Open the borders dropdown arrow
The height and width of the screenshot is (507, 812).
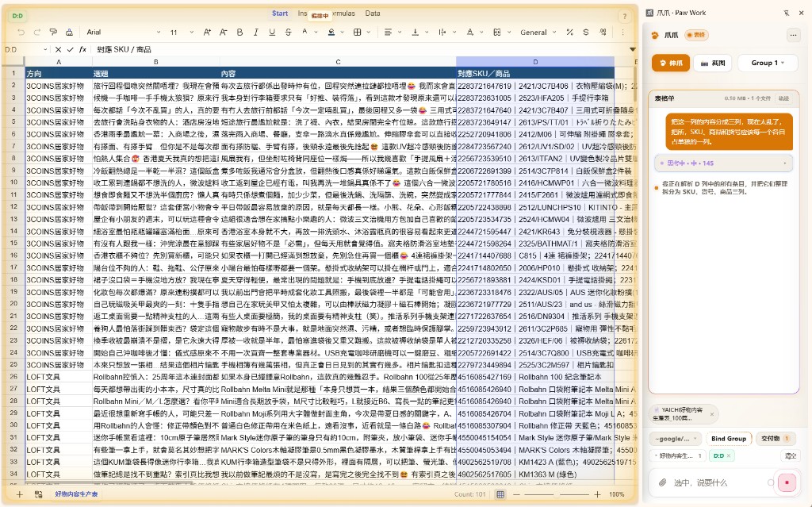368,33
